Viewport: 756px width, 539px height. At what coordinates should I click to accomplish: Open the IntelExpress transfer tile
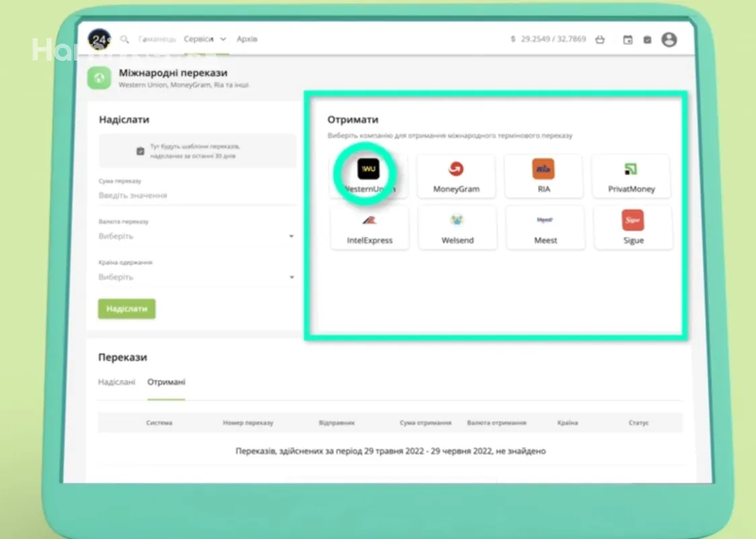(369, 228)
